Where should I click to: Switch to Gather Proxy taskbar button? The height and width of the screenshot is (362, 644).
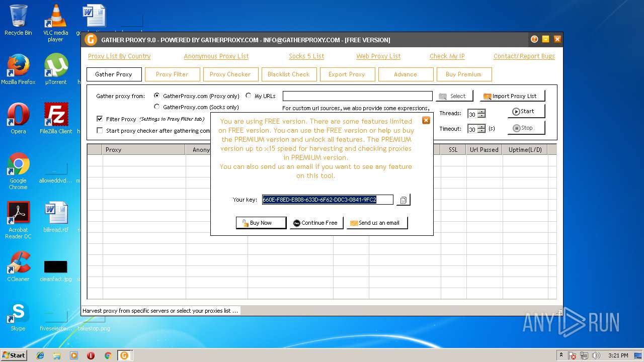pyautogui.click(x=124, y=355)
